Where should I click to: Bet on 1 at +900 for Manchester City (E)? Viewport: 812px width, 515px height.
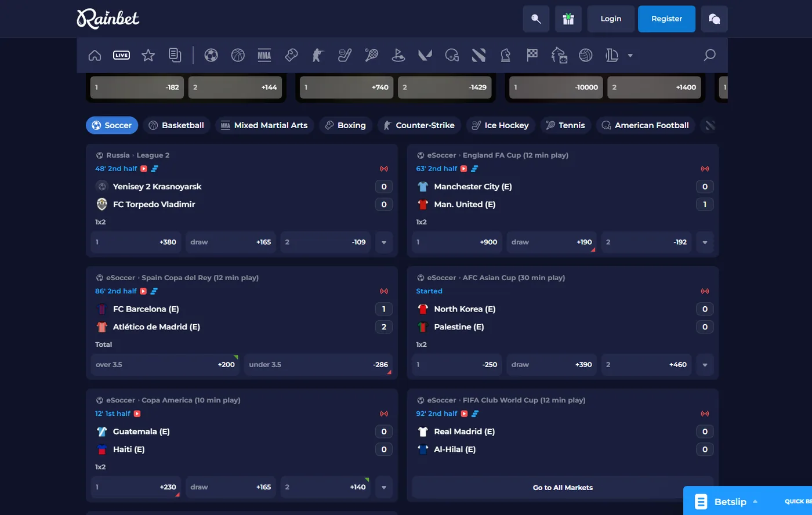click(x=457, y=242)
